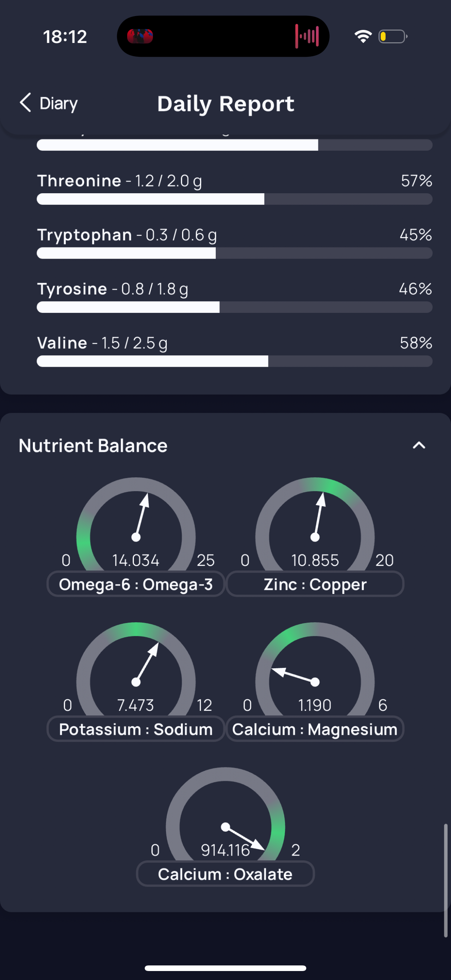Tap the Threonine progress bar
The image size is (451, 980).
(x=234, y=199)
